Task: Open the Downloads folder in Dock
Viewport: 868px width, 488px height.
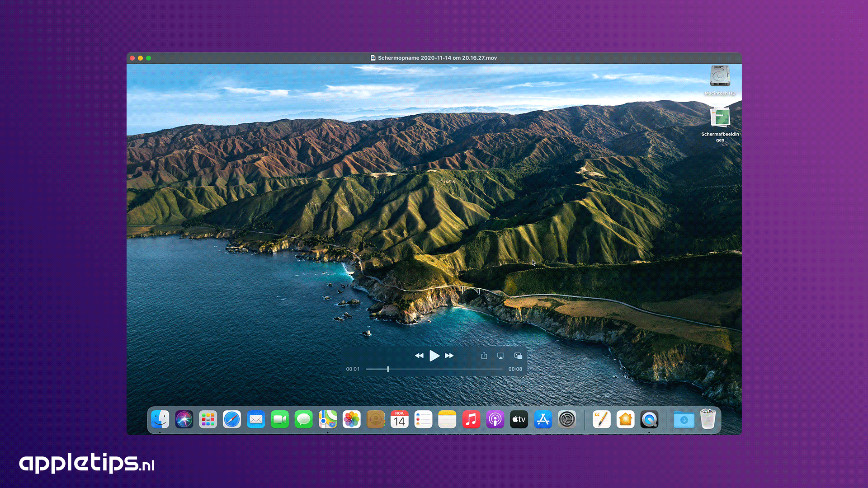Action: pyautogui.click(x=684, y=420)
